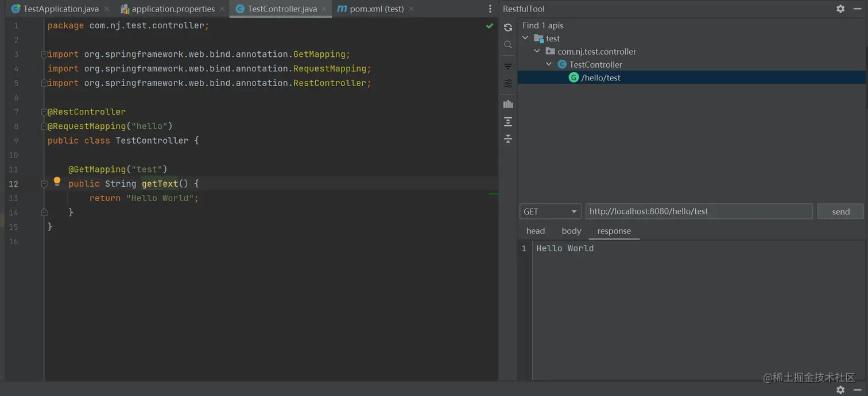This screenshot has width=868, height=396.
Task: Click the RestController import on line 5
Action: coord(330,83)
